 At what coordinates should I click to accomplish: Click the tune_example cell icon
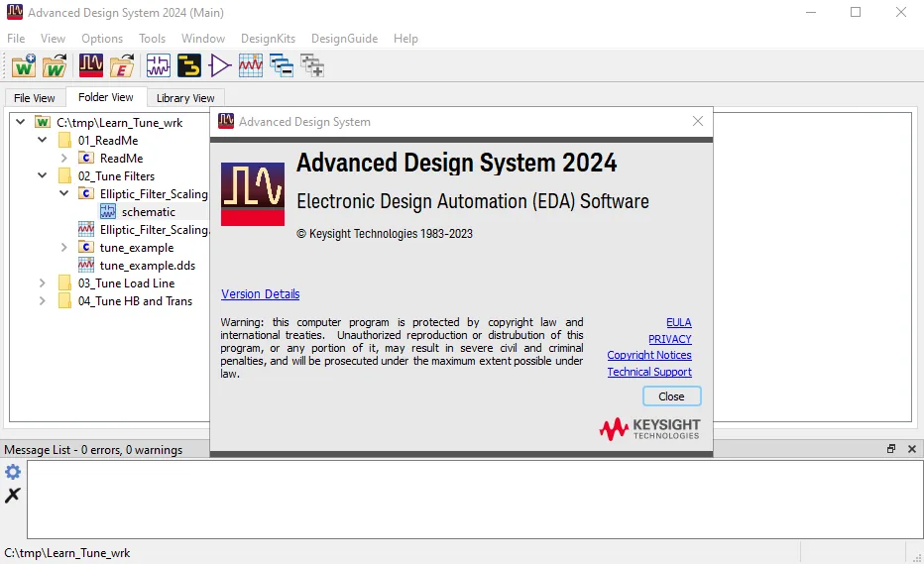click(x=86, y=247)
